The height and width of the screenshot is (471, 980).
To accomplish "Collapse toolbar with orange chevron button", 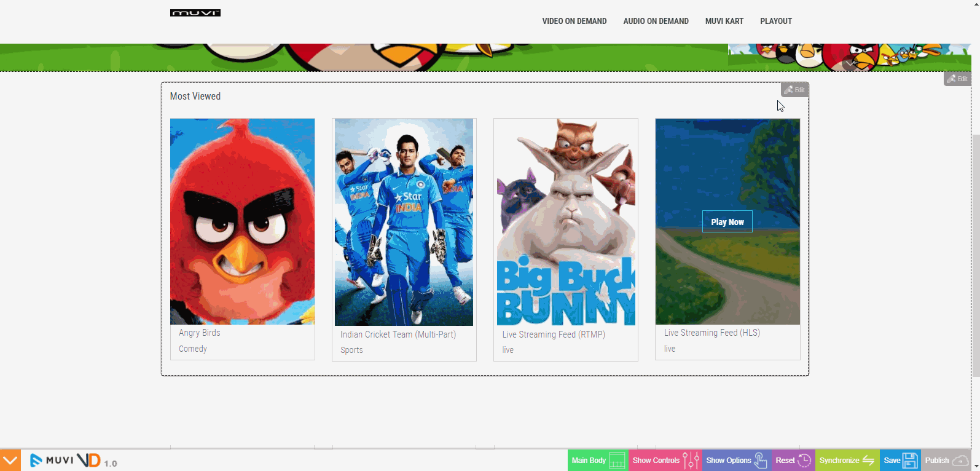I will click(10, 460).
